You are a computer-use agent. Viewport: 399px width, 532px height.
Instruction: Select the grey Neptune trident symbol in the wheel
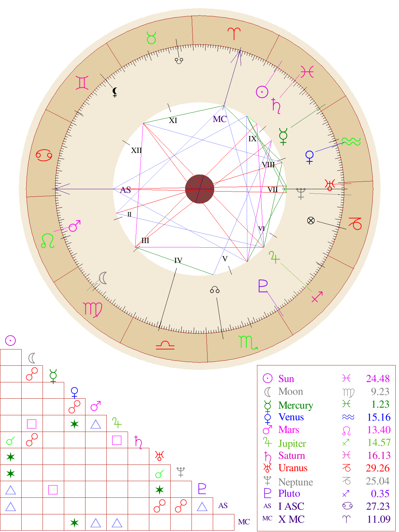[301, 194]
